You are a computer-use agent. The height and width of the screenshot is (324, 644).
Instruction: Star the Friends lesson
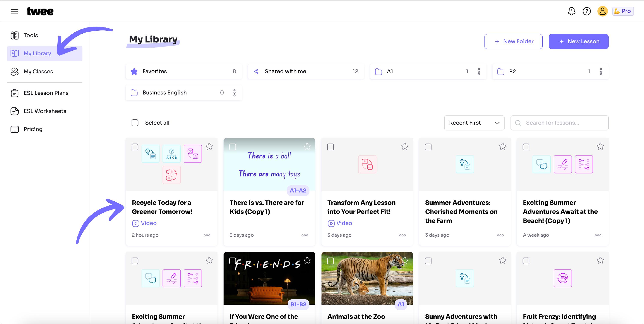307,261
